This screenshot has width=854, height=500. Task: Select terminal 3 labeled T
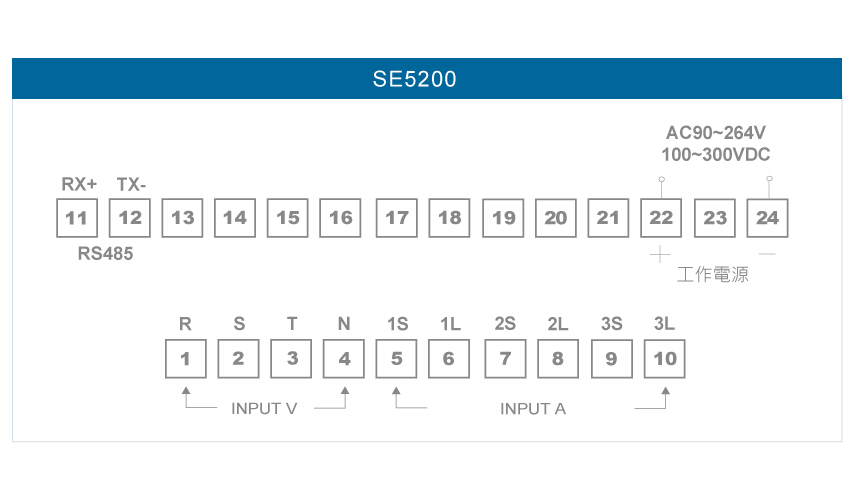coord(291,359)
